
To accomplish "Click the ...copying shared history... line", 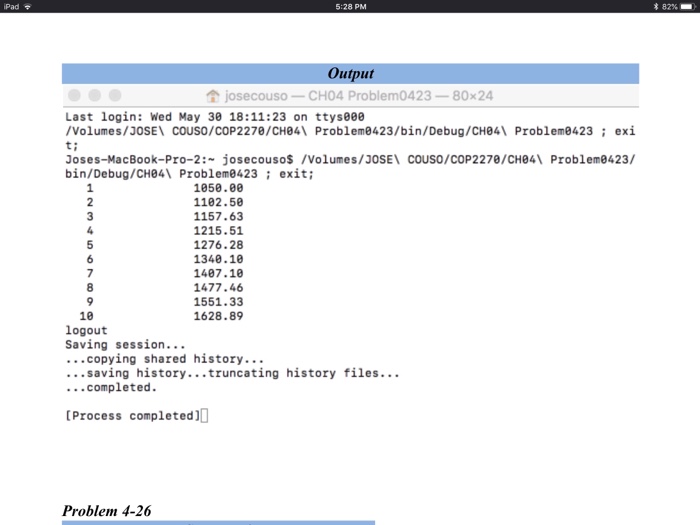I will pyautogui.click(x=164, y=359).
